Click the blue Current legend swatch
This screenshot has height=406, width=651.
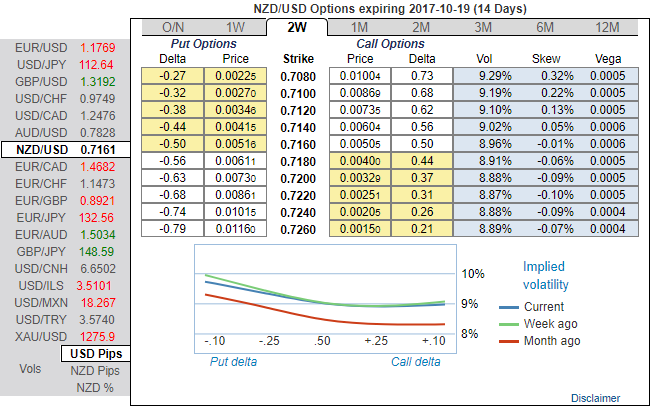(x=508, y=307)
